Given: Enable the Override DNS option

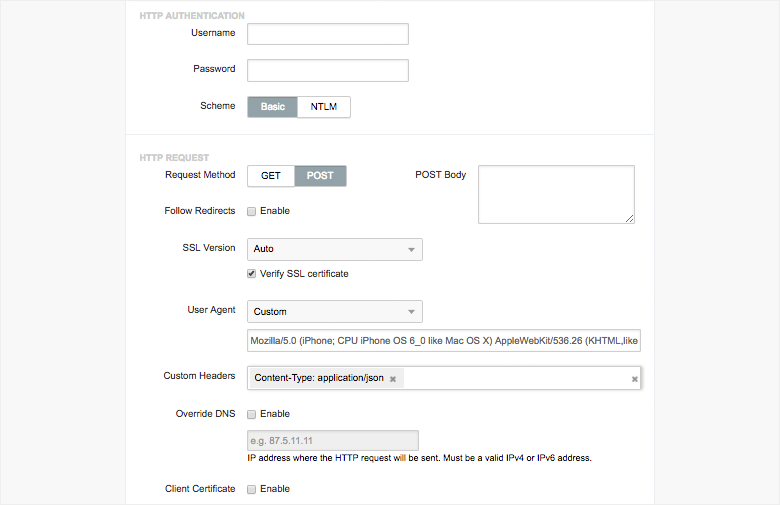Looking at the screenshot, I should point(252,414).
